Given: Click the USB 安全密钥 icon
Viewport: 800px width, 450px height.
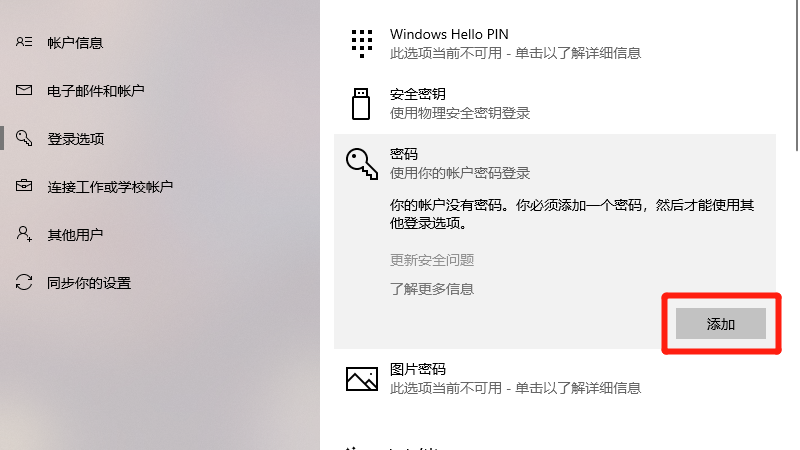Looking at the screenshot, I should pyautogui.click(x=361, y=103).
